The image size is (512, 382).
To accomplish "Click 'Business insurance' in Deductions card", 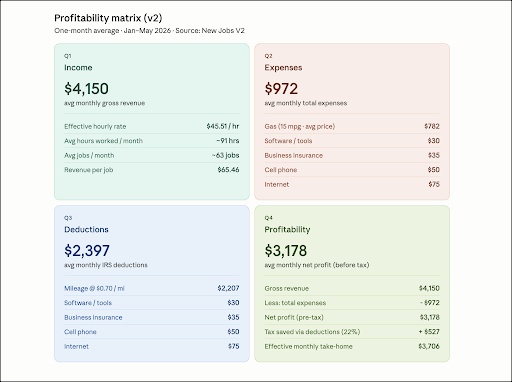I will (x=93, y=317).
